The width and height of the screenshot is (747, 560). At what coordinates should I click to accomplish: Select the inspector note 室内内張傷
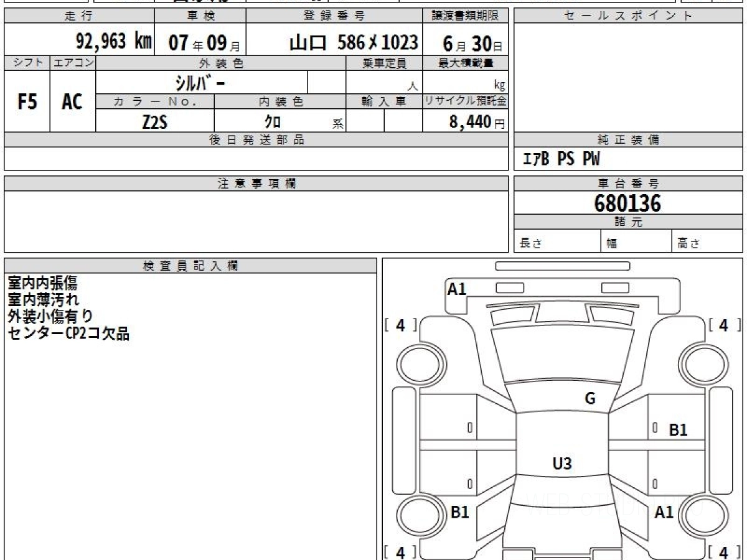(x=42, y=284)
